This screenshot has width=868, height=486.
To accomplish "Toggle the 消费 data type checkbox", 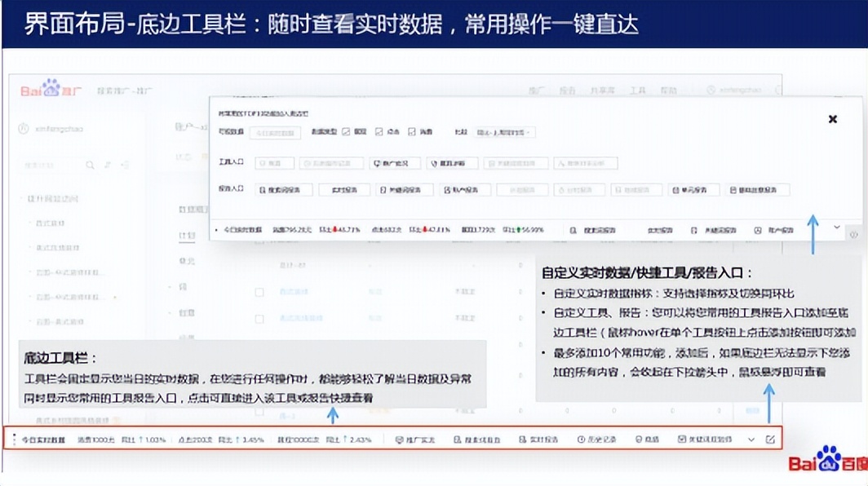I will point(412,132).
